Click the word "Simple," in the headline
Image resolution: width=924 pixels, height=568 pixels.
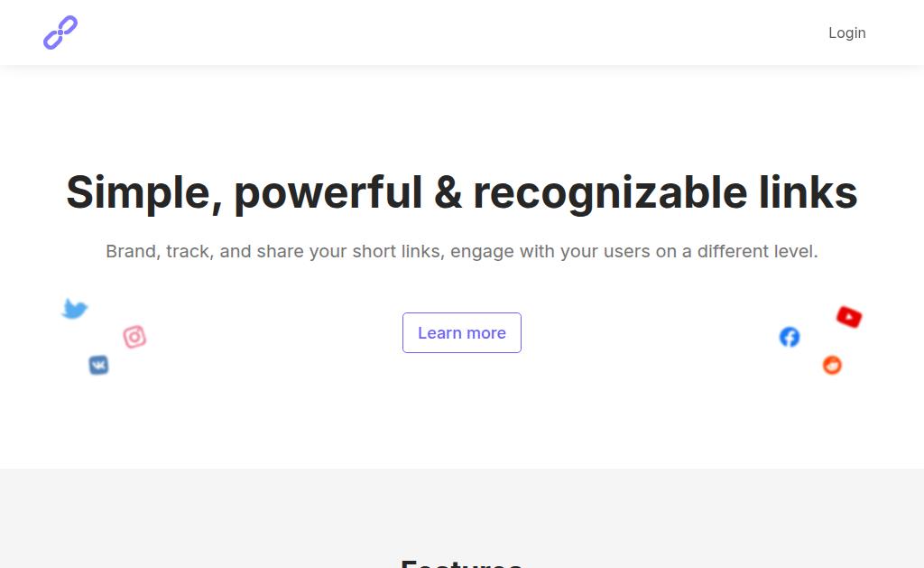[143, 192]
